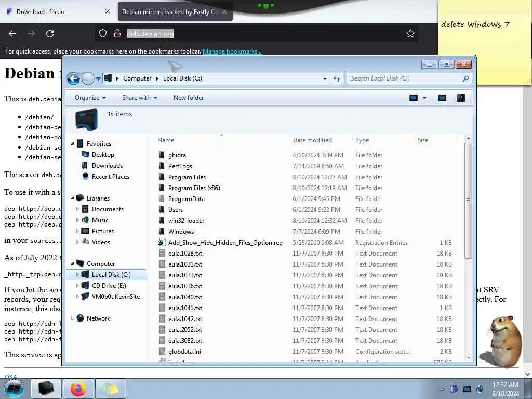Select Recent Places under Favorites

pos(110,177)
